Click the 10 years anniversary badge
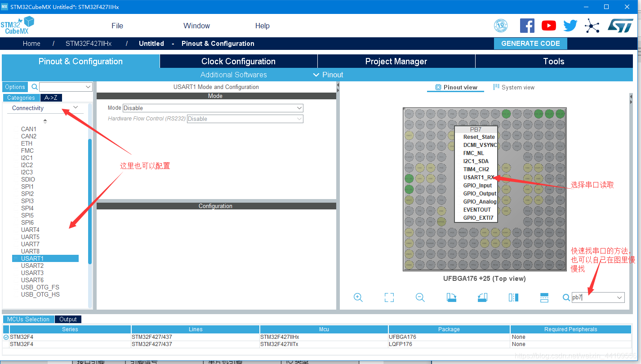The width and height of the screenshot is (641, 364). [x=501, y=26]
